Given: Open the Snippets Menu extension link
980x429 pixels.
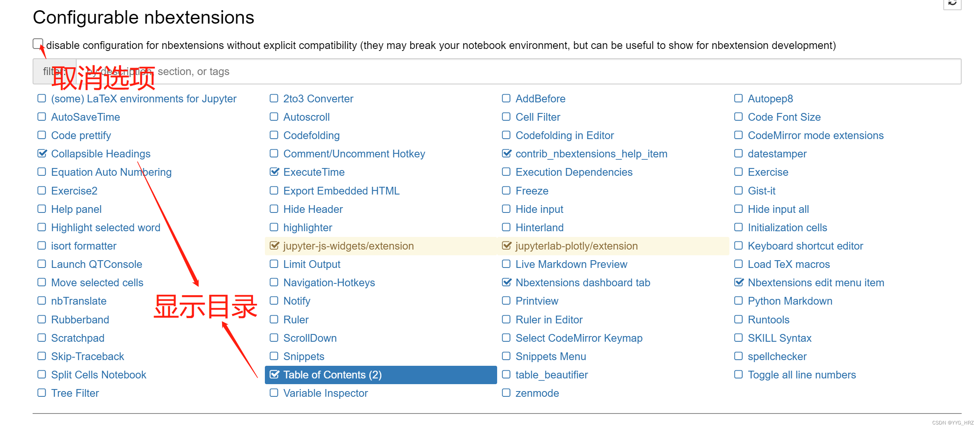Looking at the screenshot, I should (x=551, y=356).
